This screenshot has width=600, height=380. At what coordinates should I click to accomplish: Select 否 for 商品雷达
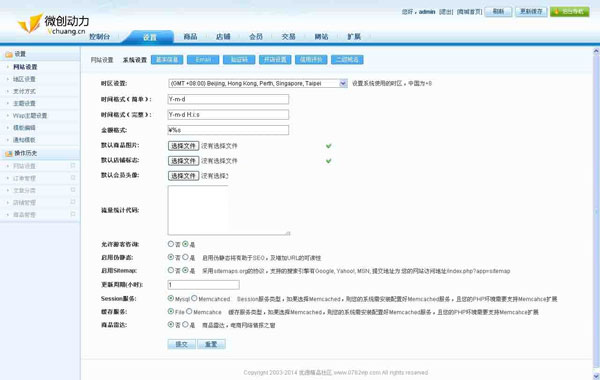(x=171, y=325)
